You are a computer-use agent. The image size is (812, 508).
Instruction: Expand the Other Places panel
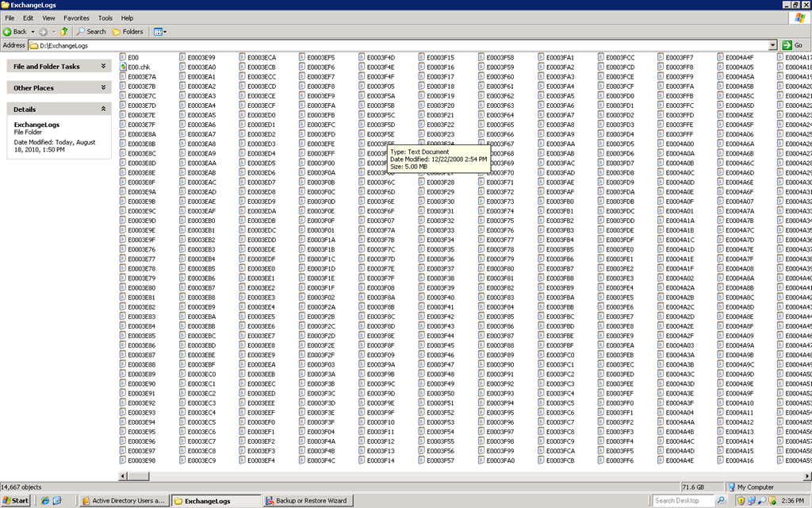(103, 88)
